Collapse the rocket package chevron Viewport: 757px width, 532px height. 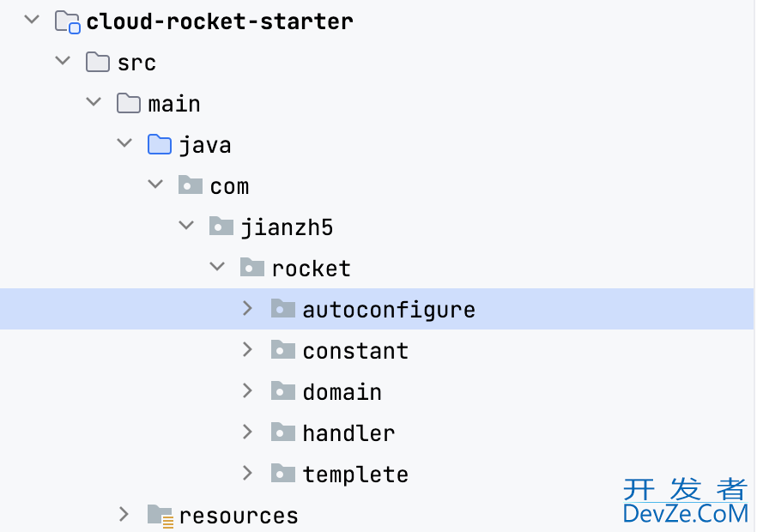(217, 267)
